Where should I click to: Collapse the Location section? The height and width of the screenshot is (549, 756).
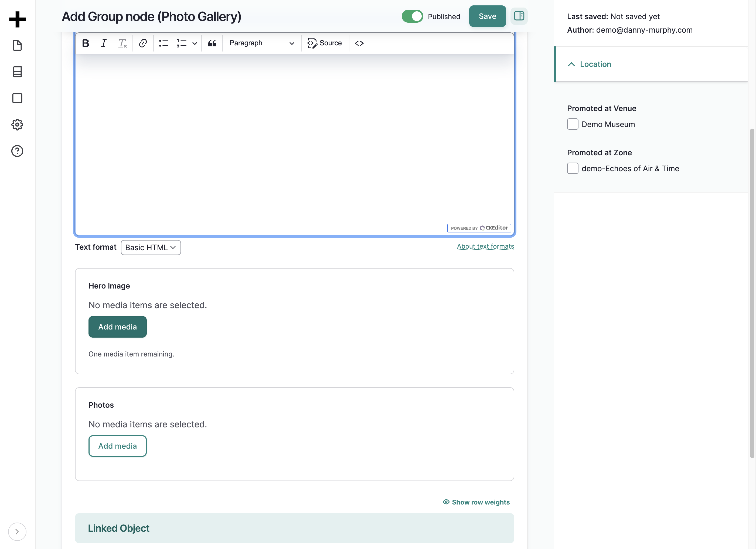pyautogui.click(x=651, y=64)
